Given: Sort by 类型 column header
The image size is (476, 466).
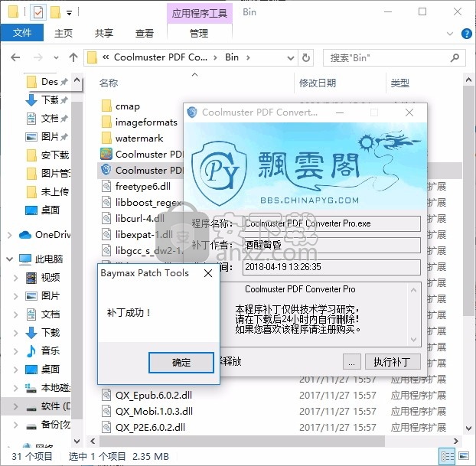Looking at the screenshot, I should (399, 83).
